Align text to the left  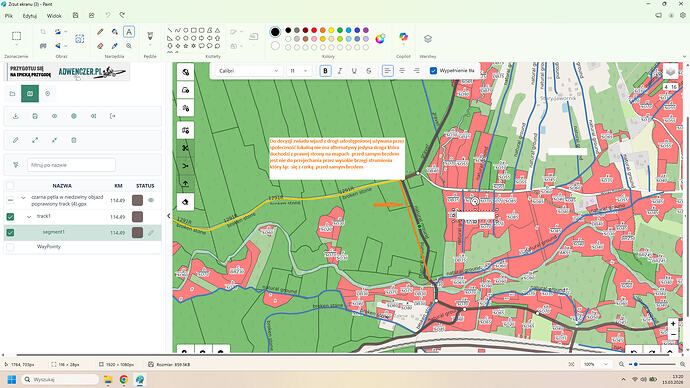coord(388,71)
